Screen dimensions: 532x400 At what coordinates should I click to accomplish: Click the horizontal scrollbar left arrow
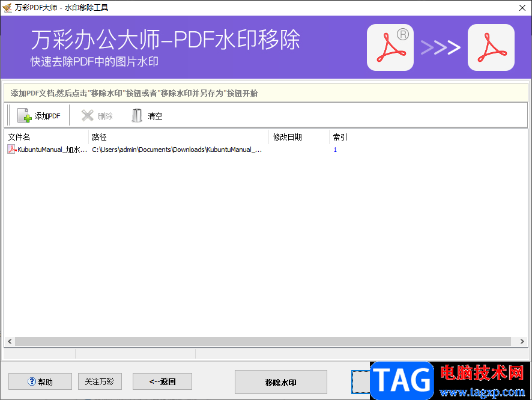coord(10,341)
